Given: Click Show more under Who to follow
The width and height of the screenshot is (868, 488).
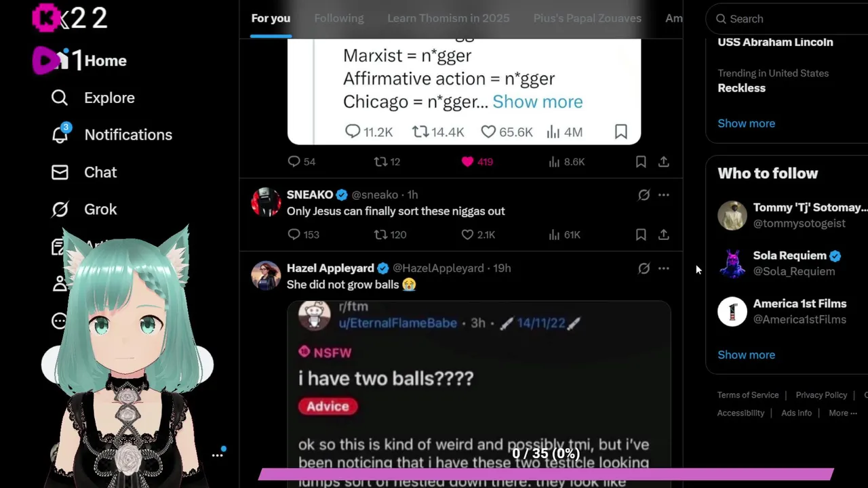Looking at the screenshot, I should 746,354.
